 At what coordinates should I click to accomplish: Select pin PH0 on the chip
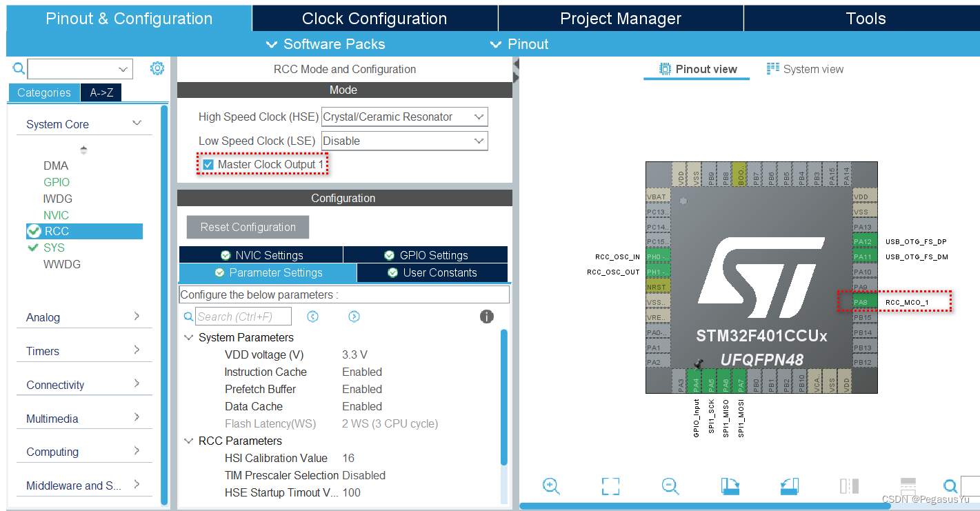tap(658, 257)
